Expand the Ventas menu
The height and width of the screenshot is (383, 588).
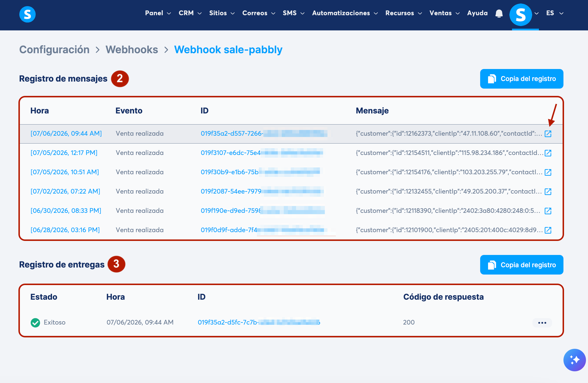pos(445,13)
